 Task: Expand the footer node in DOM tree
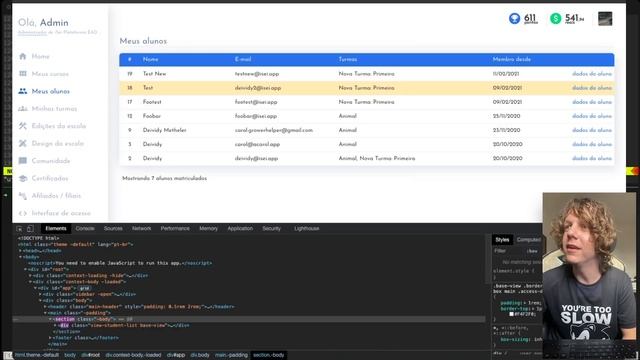point(50,338)
